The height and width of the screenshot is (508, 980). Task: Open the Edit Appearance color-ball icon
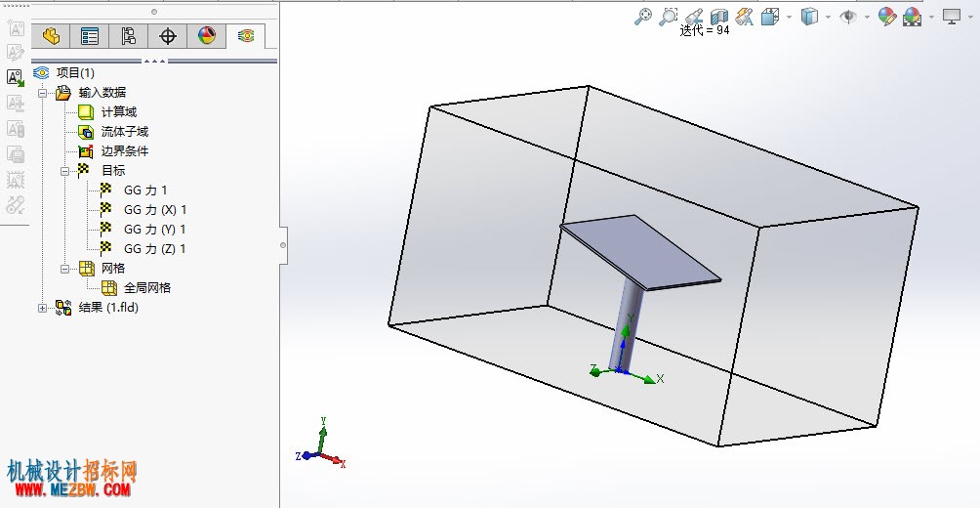click(887, 17)
